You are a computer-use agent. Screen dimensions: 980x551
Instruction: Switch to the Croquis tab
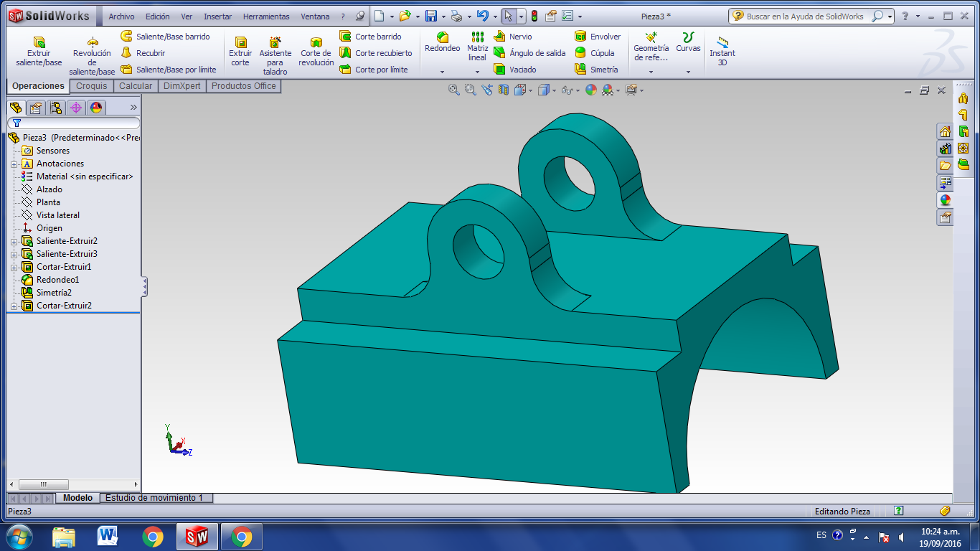pos(91,85)
